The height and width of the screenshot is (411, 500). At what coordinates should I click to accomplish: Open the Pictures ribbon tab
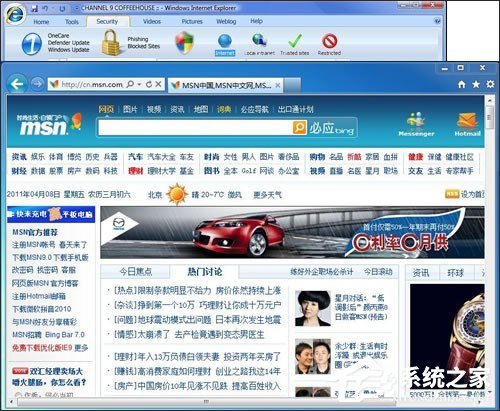point(192,21)
